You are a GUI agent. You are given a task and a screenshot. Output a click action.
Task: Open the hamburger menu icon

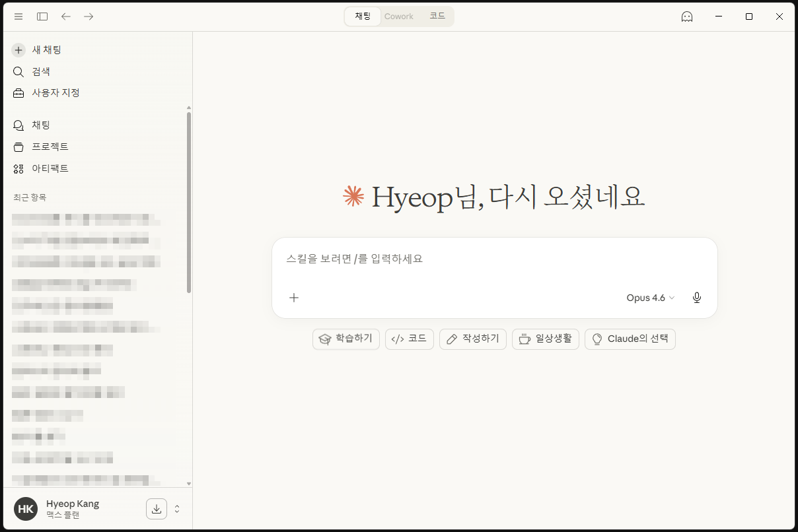[18, 17]
